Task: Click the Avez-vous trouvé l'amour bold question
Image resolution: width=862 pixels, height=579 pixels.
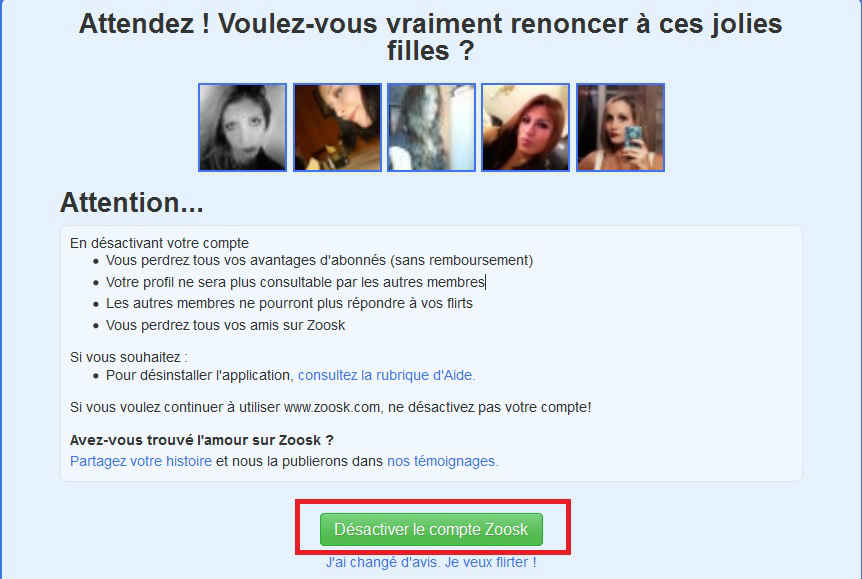Action: [202, 440]
